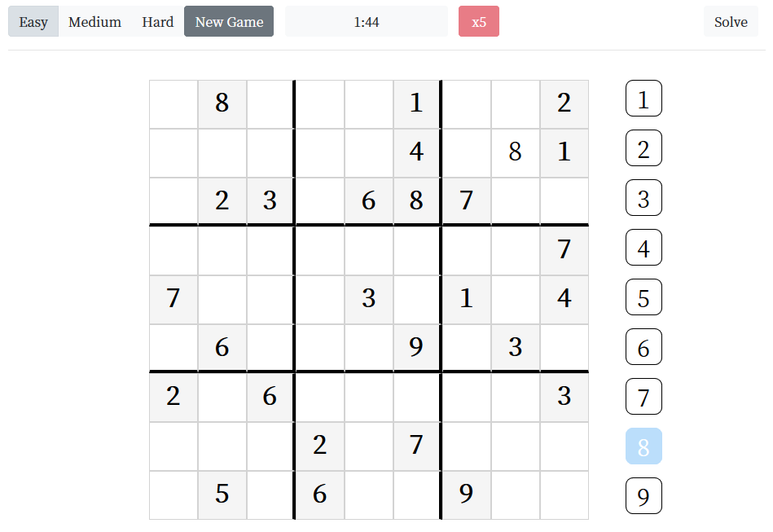The height and width of the screenshot is (532, 773).
Task: Pick number 6 in the digit picker
Action: (x=643, y=347)
